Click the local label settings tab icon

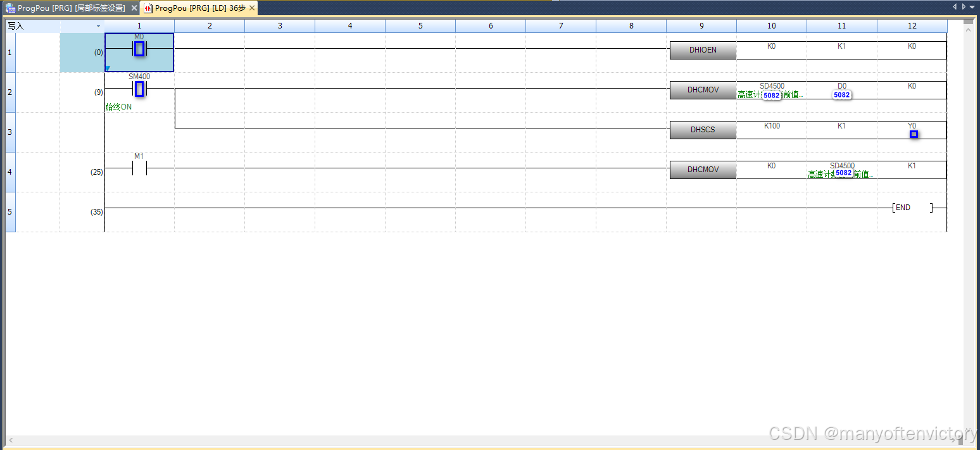point(11,8)
